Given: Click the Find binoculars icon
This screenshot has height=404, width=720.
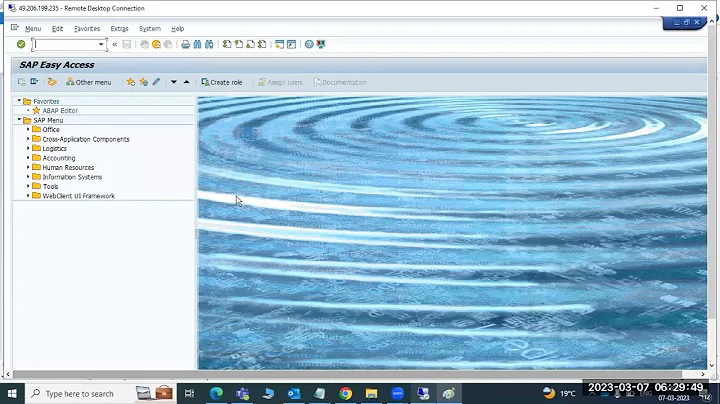Looking at the screenshot, I should click(197, 44).
